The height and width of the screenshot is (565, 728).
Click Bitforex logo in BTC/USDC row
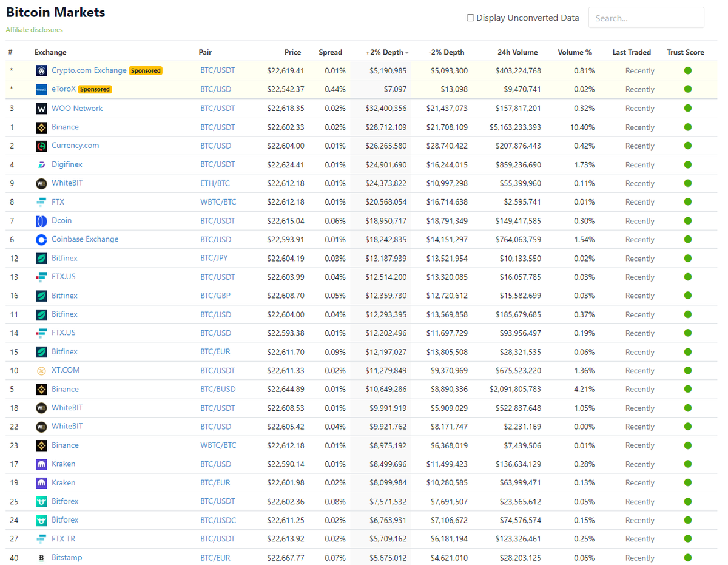pos(41,521)
